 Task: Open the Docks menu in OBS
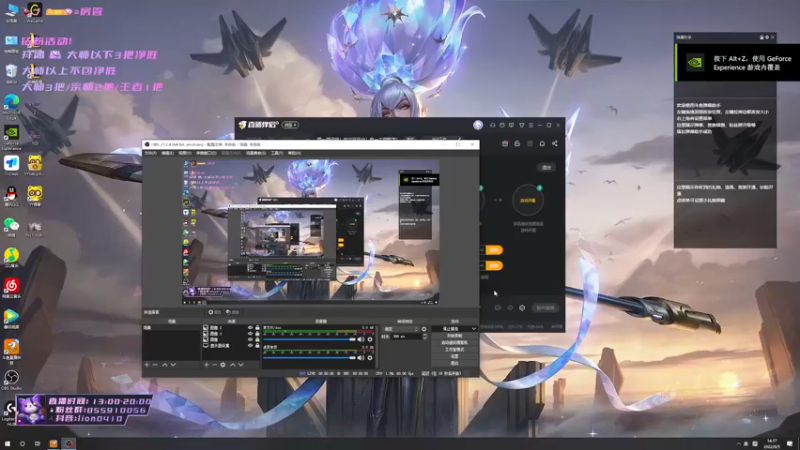[206, 153]
